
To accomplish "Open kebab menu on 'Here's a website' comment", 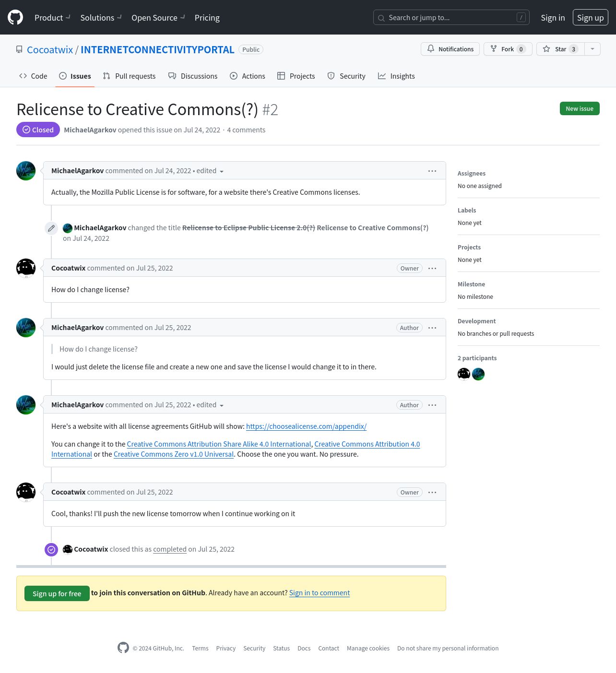I will pyautogui.click(x=432, y=405).
